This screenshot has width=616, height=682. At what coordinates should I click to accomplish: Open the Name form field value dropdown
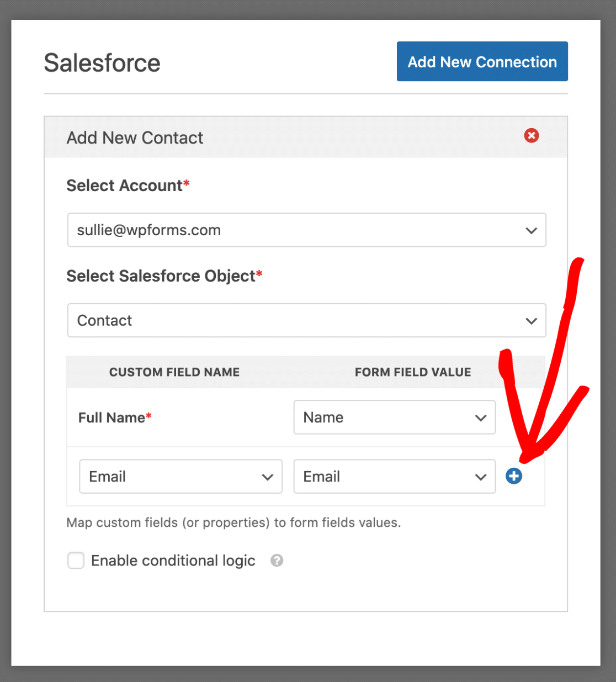coord(395,417)
